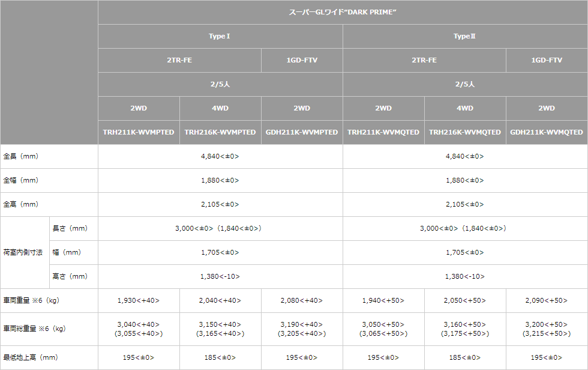Select the 2/5人 seating cell under Type I
The height and width of the screenshot is (370, 588).
pyautogui.click(x=220, y=84)
